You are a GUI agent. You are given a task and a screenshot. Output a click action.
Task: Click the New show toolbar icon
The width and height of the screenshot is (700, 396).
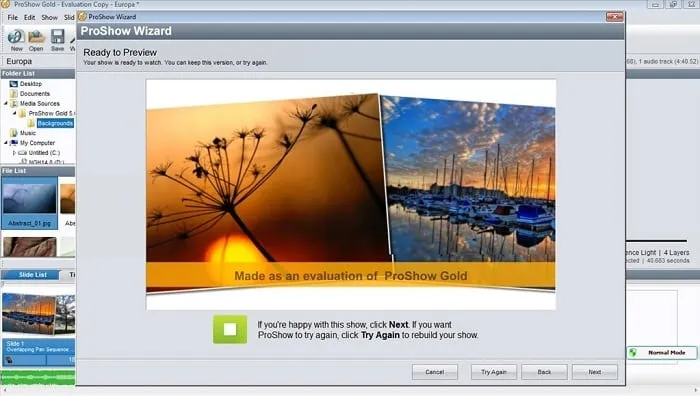tap(17, 37)
